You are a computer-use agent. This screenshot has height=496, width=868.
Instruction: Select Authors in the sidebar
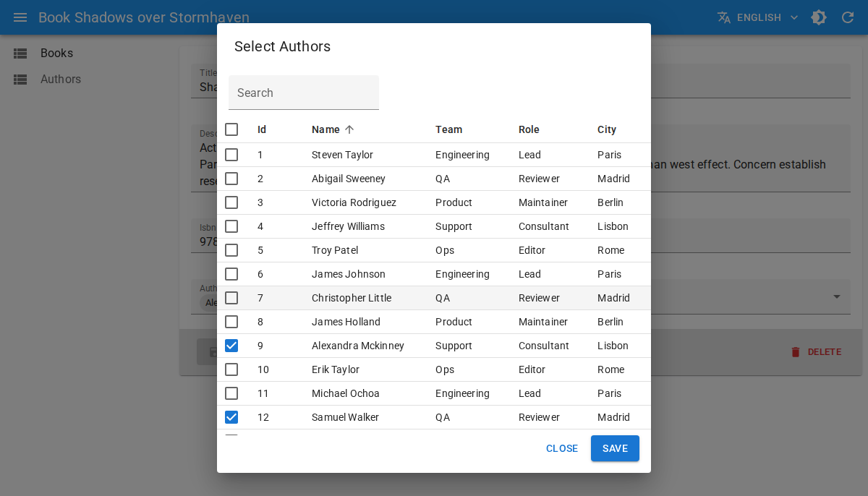tap(61, 80)
